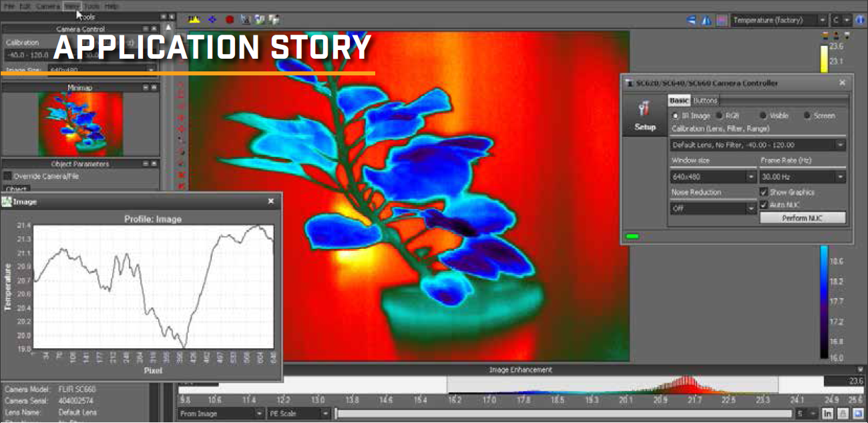Enable Override Camera/File checkbox
The height and width of the screenshot is (423, 868).
click(x=7, y=176)
